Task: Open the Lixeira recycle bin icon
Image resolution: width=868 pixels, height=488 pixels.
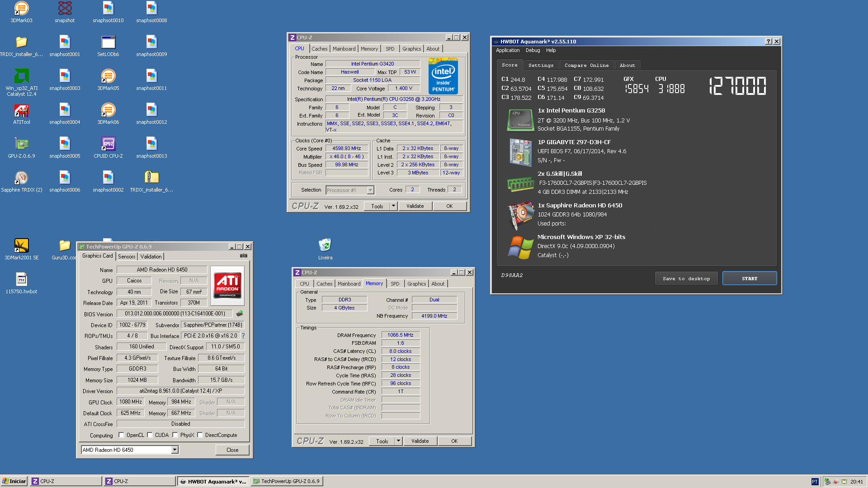Action: pos(325,245)
